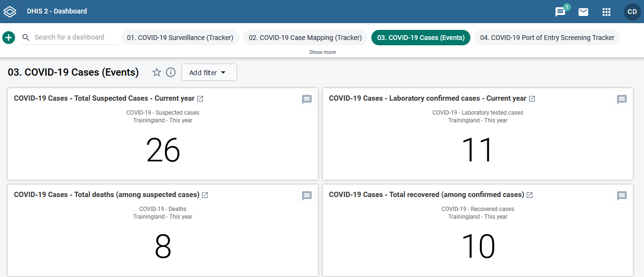644x277 pixels.
Task: Click the CD user profile avatar
Action: tap(632, 12)
